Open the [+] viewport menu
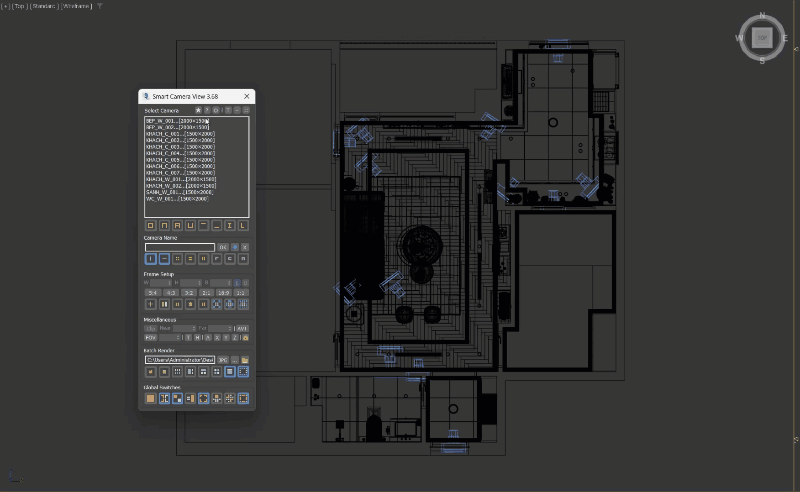800x492 pixels. tap(5, 6)
